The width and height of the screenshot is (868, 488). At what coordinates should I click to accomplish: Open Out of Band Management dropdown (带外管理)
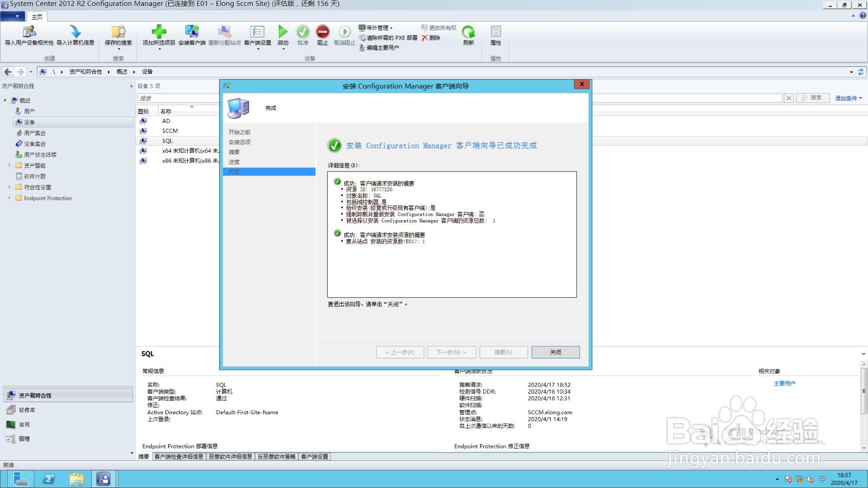[375, 28]
